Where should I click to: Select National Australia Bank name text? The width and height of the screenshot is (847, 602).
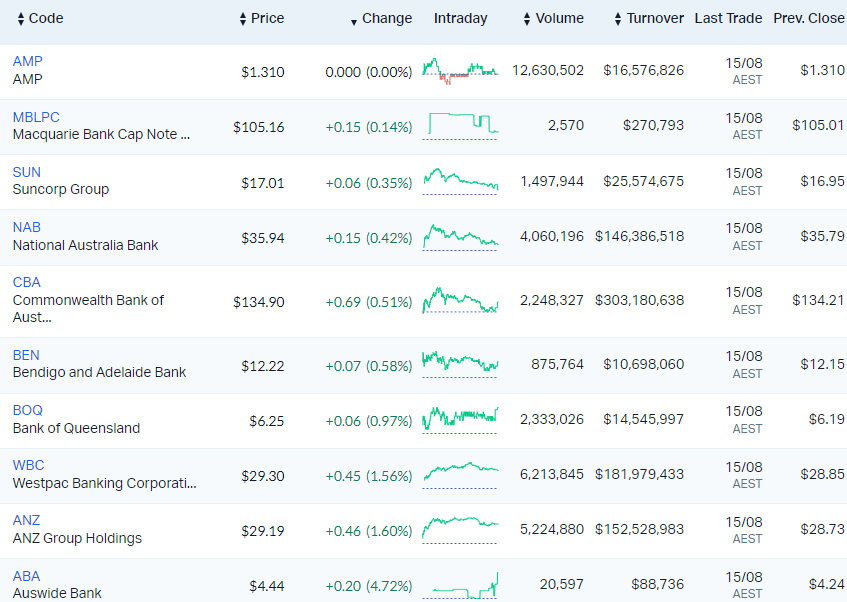(x=85, y=245)
